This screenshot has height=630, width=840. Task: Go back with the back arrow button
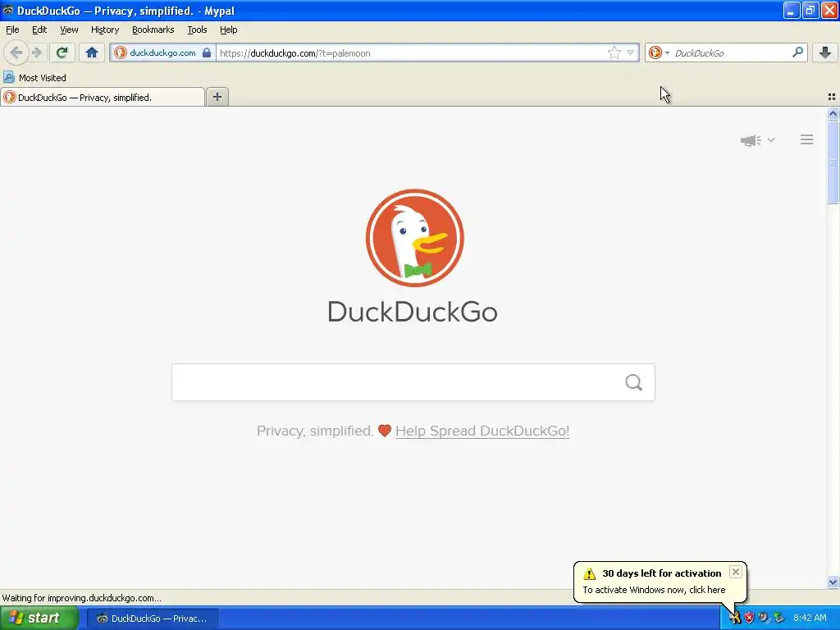click(16, 52)
